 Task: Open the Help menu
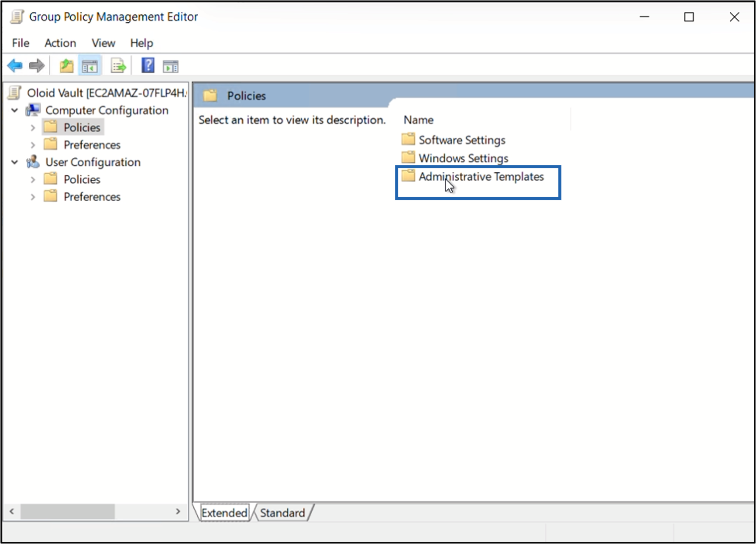coord(142,43)
